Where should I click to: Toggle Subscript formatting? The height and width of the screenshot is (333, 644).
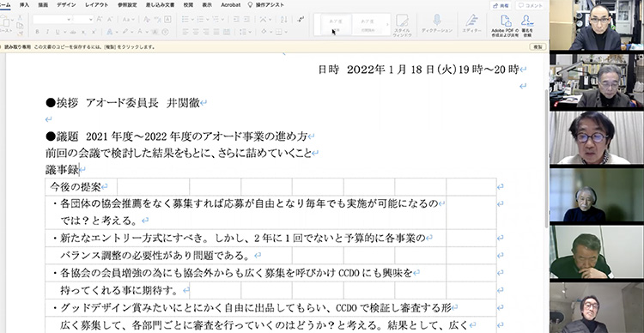(83, 32)
